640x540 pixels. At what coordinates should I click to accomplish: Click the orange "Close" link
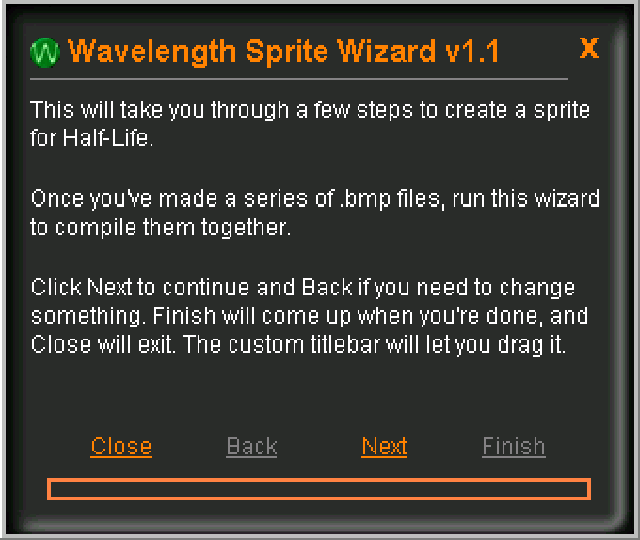point(121,446)
